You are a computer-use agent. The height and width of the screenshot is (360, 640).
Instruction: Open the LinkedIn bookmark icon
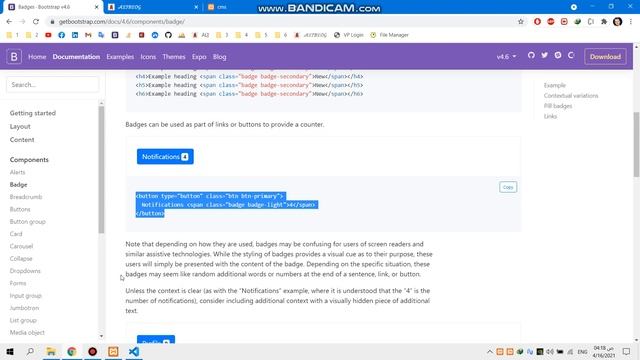[75, 35]
